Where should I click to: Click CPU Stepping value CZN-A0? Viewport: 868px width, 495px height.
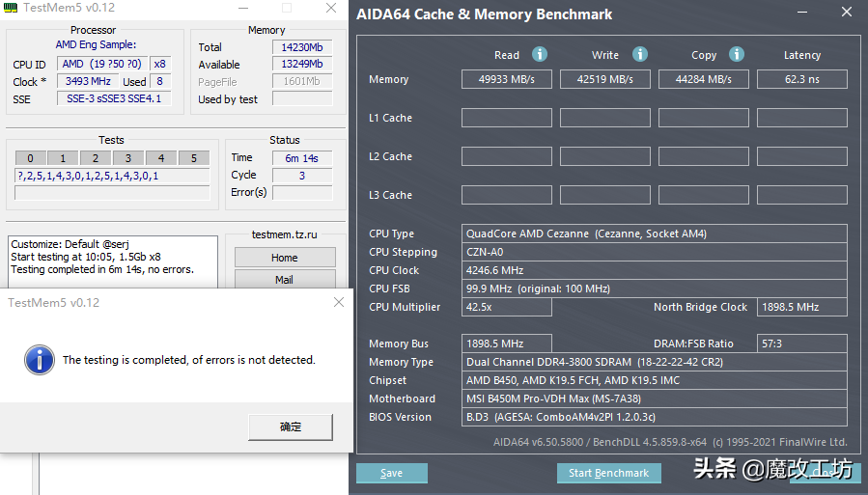[655, 252]
